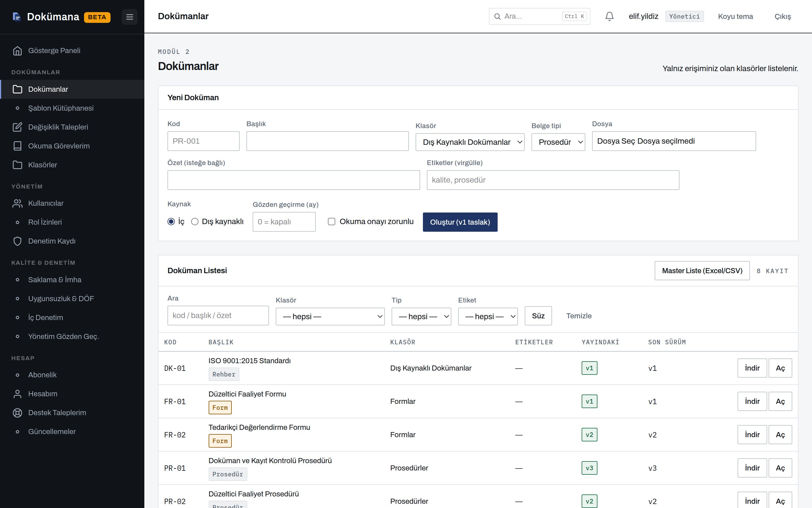Click the Kod input field

(x=203, y=141)
